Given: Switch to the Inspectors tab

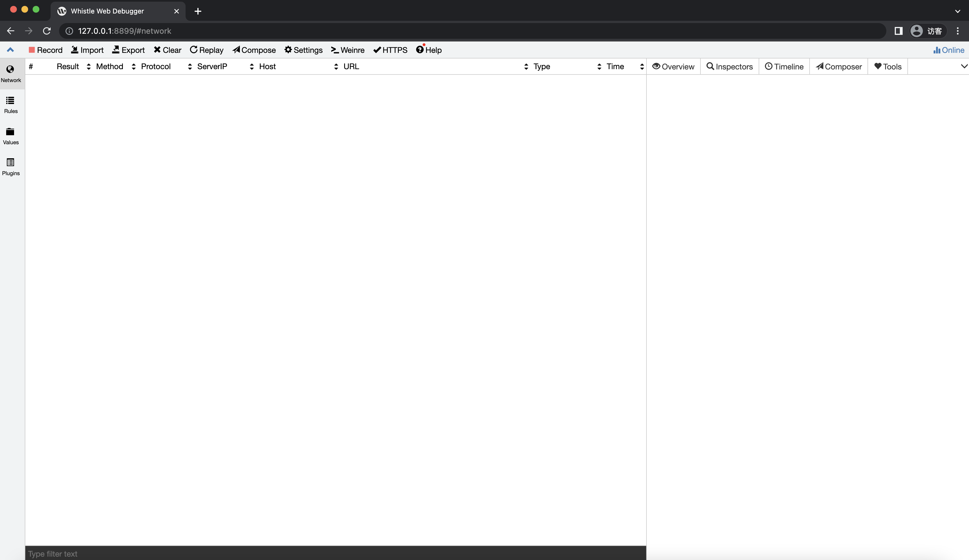Looking at the screenshot, I should point(730,66).
